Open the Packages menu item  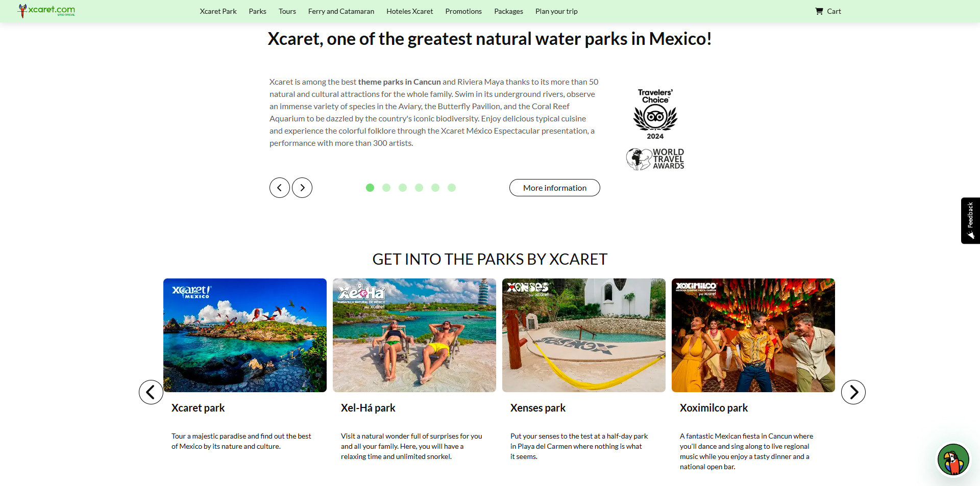(x=508, y=11)
